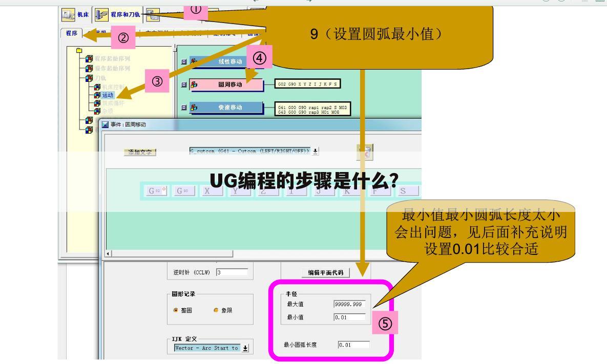
Task: Collapse the 线性移动 event block
Action: point(184,61)
